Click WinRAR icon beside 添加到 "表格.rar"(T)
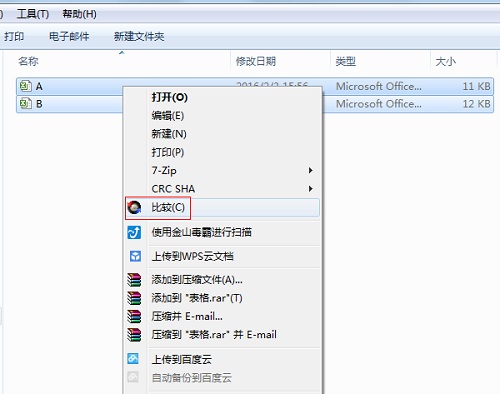 (x=134, y=298)
